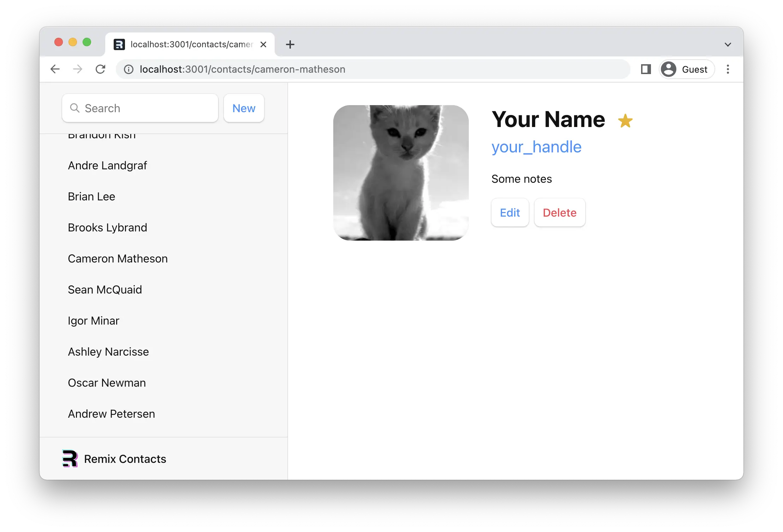Open the Guest profile menu
783x532 pixels.
687,69
